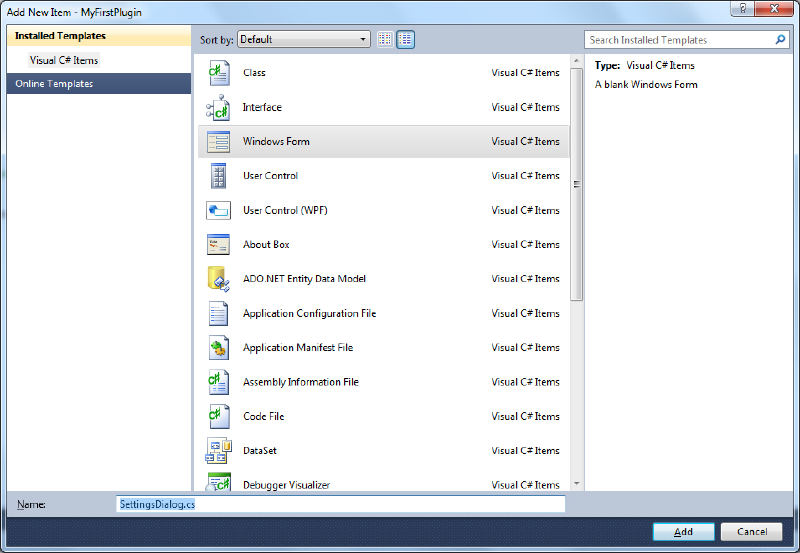The width and height of the screenshot is (800, 553).
Task: Click the Debugger Visualizer template icon
Action: coord(218,482)
